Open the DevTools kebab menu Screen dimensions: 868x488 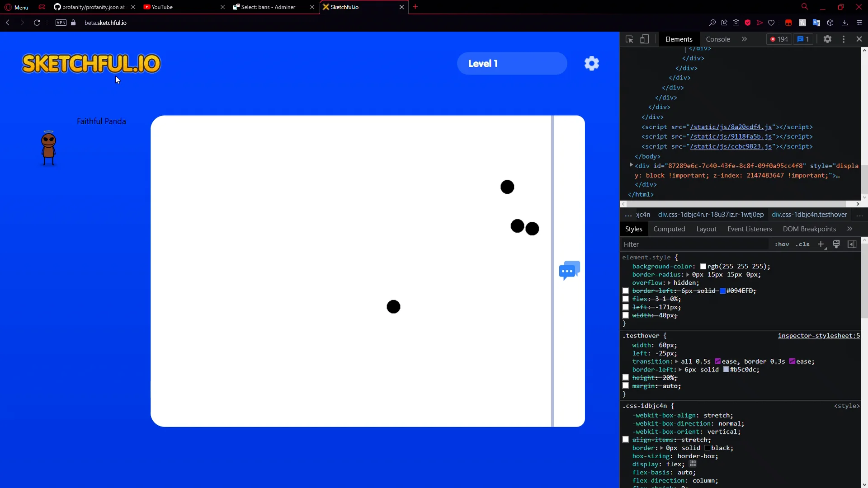pos(843,39)
